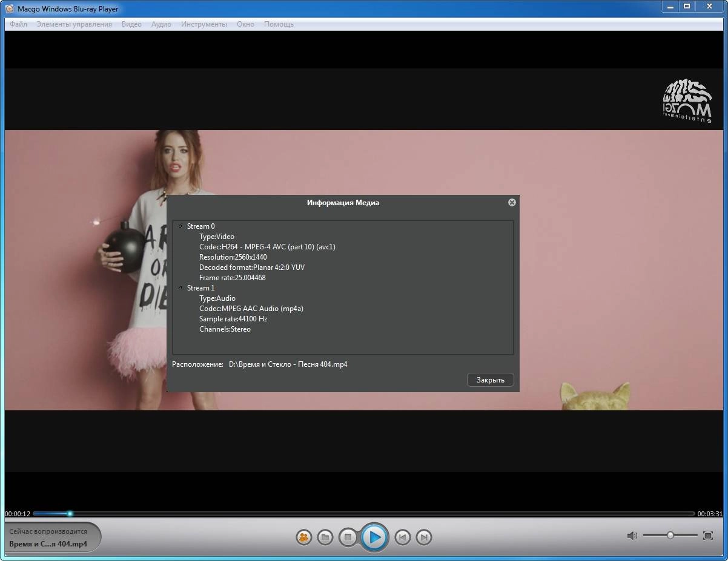
Task: Open the Аудио menu
Action: [161, 24]
